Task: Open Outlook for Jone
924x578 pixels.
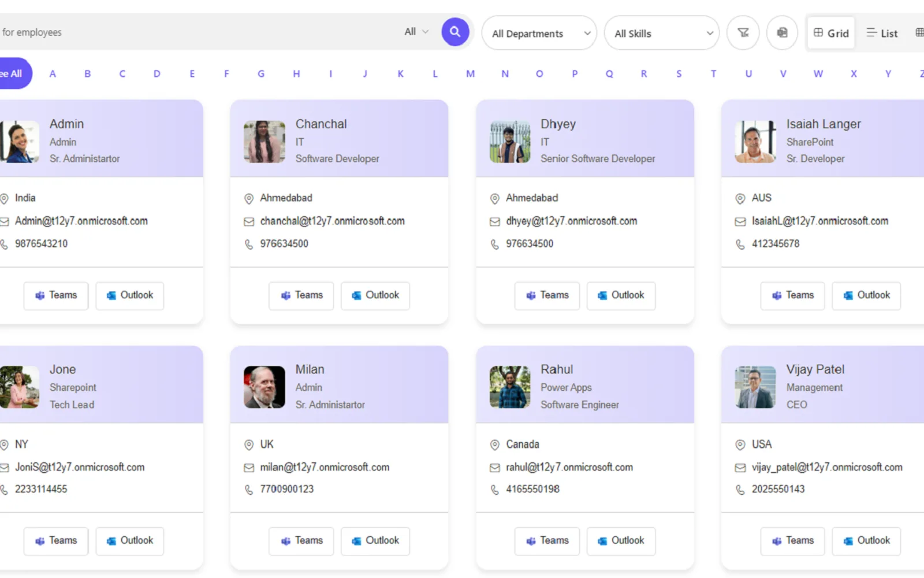Action: (x=129, y=541)
